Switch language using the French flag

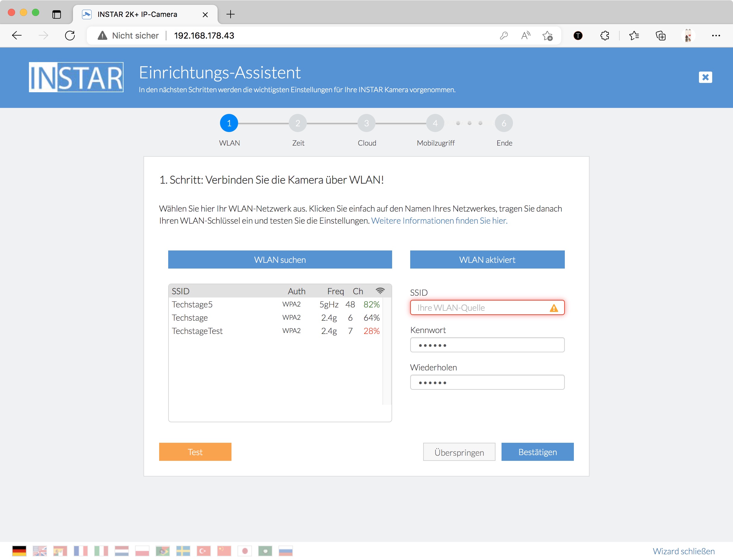(80, 551)
